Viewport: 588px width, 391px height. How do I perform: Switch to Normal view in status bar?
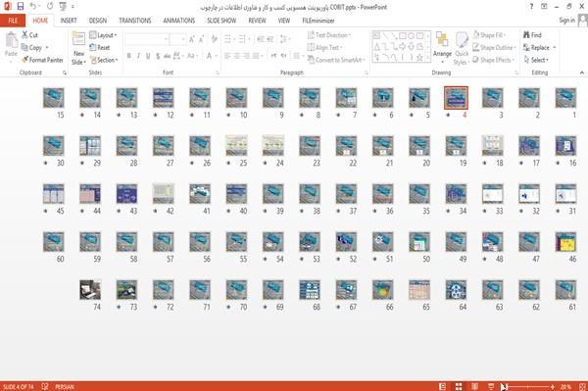[443, 386]
